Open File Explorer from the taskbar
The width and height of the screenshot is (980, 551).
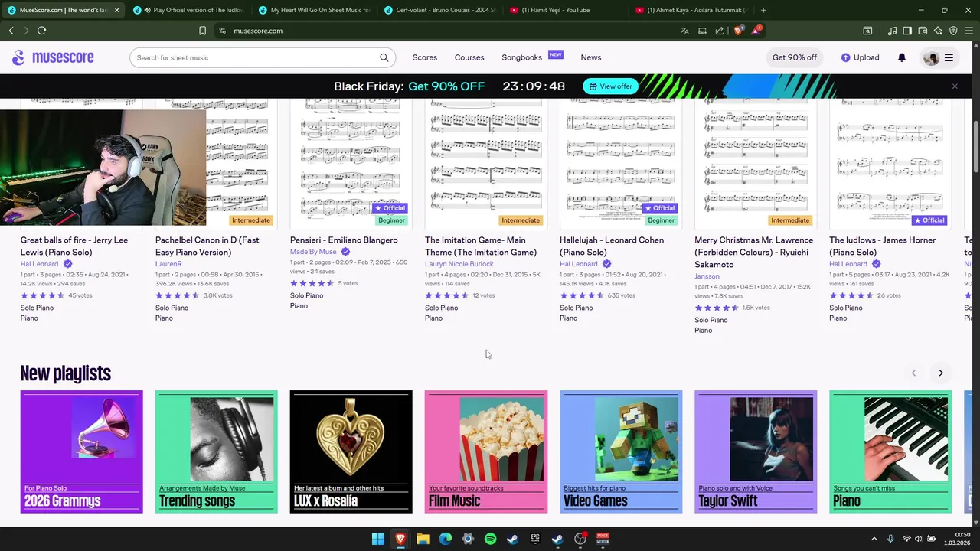(423, 539)
